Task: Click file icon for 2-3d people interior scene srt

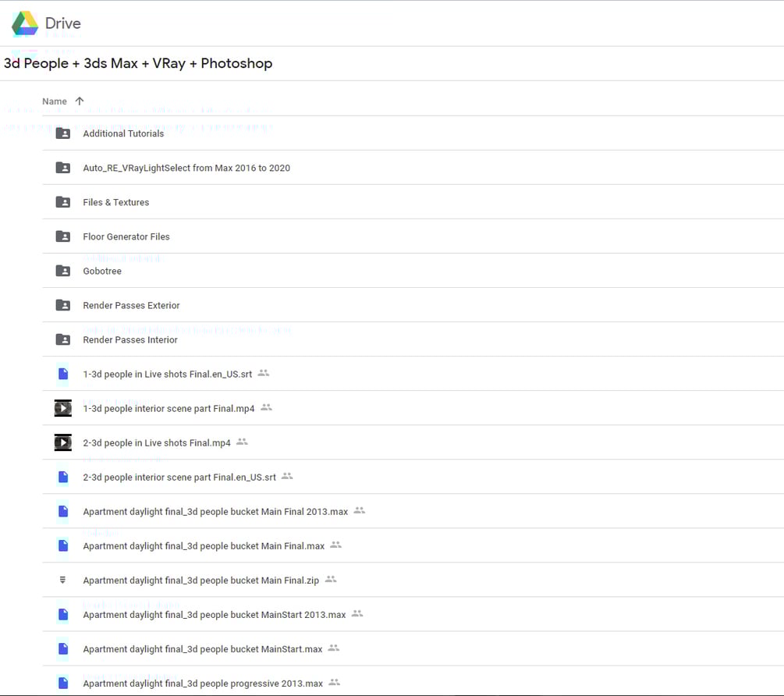Action: tap(63, 477)
